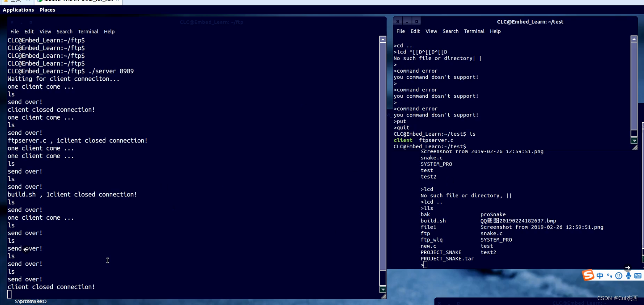This screenshot has width=644, height=305.
Task: Open View menu in ftp terminal
Action: coord(45,31)
